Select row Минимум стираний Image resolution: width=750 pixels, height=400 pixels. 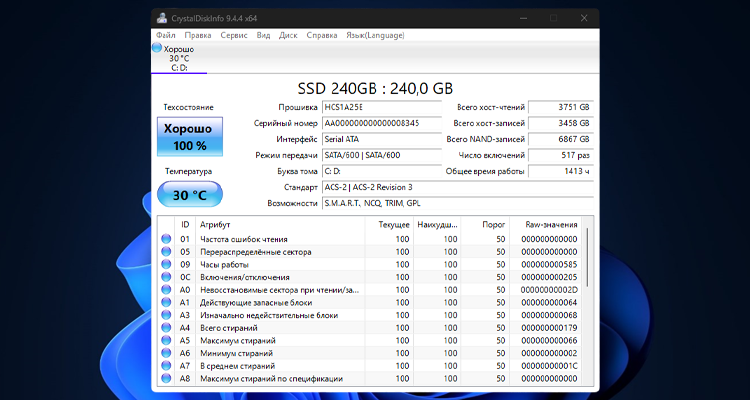pyautogui.click(x=370, y=353)
